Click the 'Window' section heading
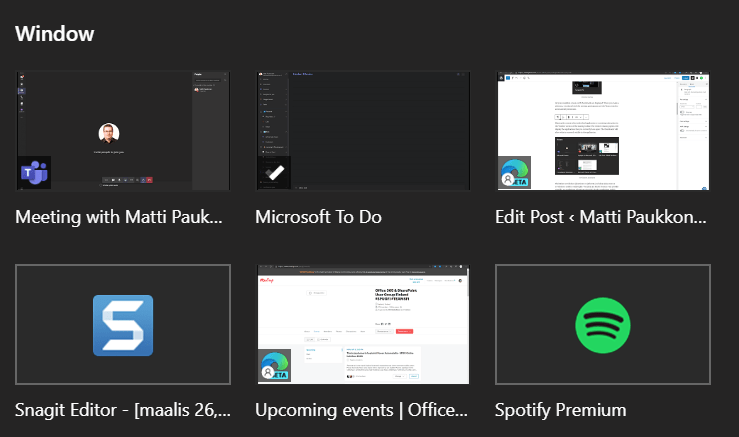 coord(55,34)
